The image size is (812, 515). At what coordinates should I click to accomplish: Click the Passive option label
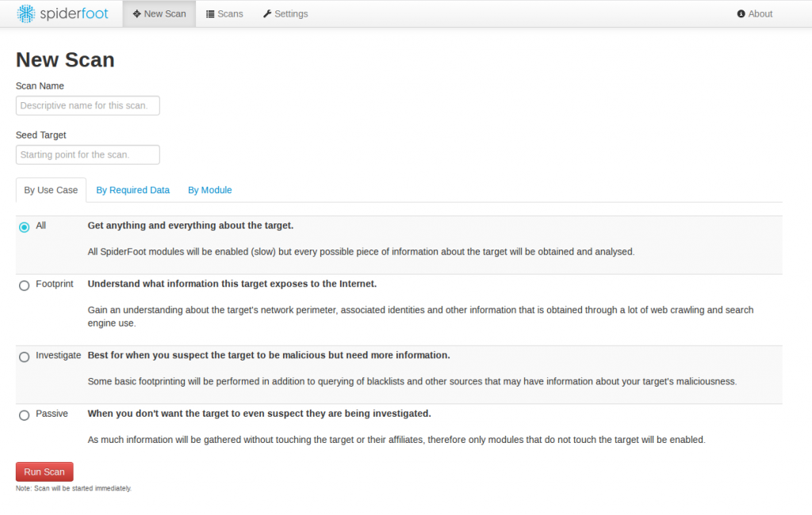pyautogui.click(x=52, y=414)
